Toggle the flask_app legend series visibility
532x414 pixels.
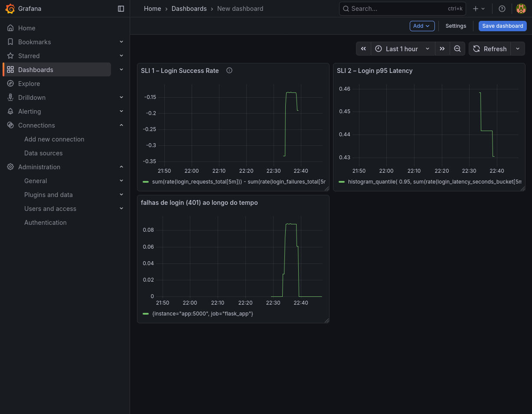click(x=202, y=313)
